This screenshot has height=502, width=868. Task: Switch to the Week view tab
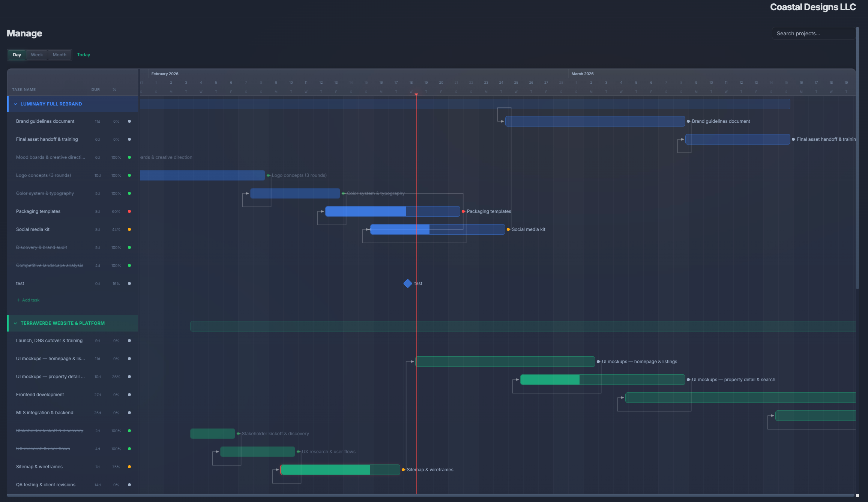pyautogui.click(x=36, y=54)
